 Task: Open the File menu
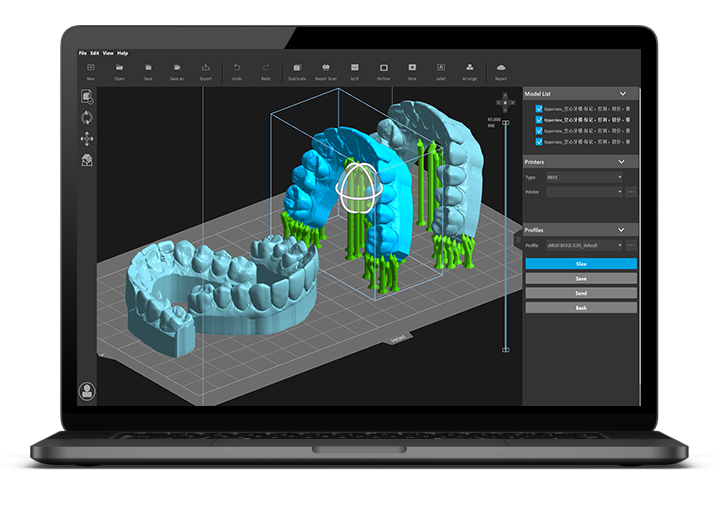click(x=84, y=53)
